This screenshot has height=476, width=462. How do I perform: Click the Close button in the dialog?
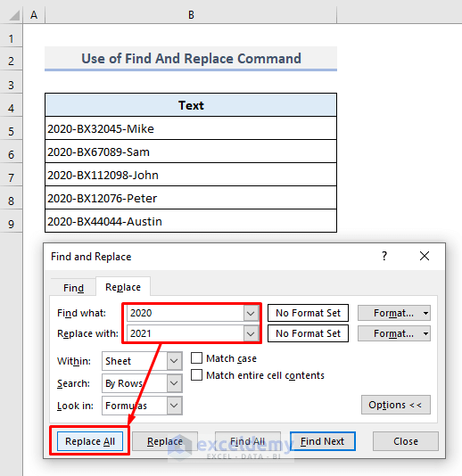(x=406, y=441)
